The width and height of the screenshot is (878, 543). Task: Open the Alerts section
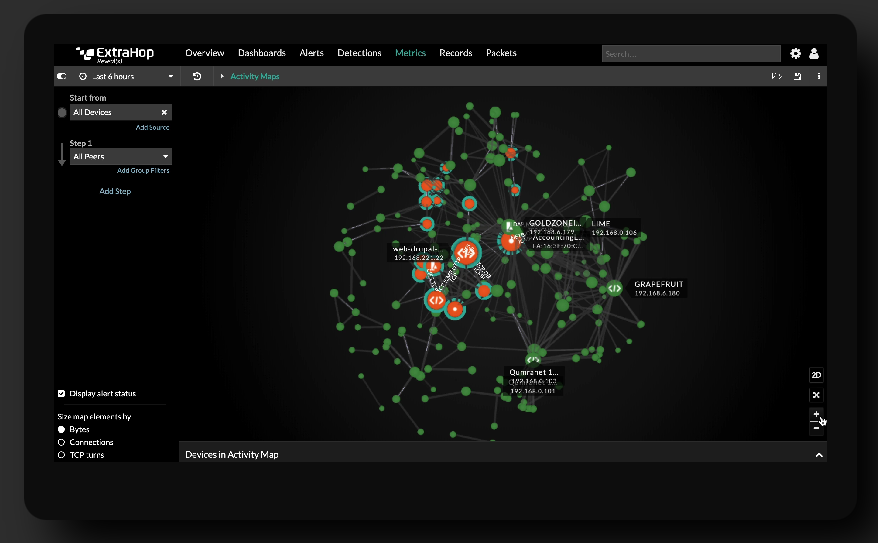coord(311,53)
